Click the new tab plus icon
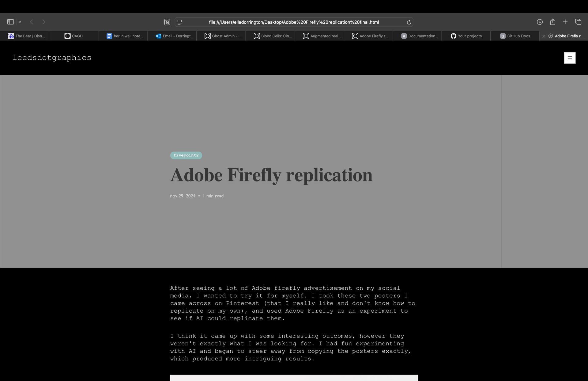 point(565,22)
